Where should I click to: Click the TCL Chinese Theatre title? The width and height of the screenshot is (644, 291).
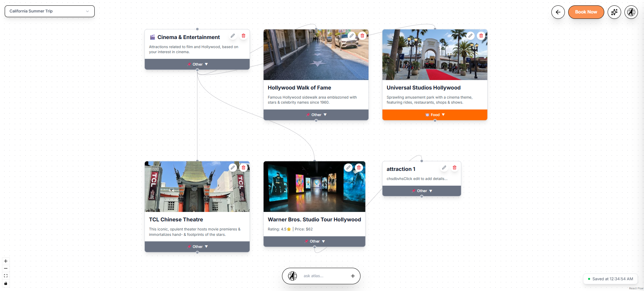[x=176, y=220]
